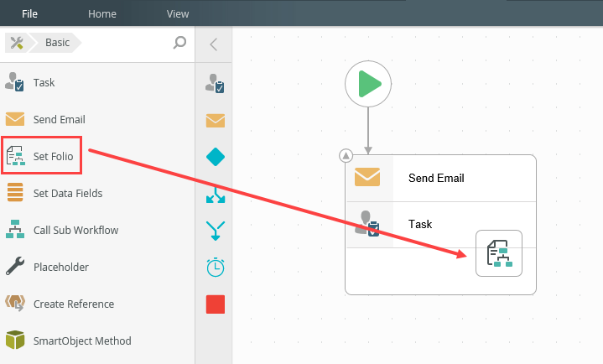Select the Task step on canvas
Image resolution: width=603 pixels, height=364 pixels.
441,225
